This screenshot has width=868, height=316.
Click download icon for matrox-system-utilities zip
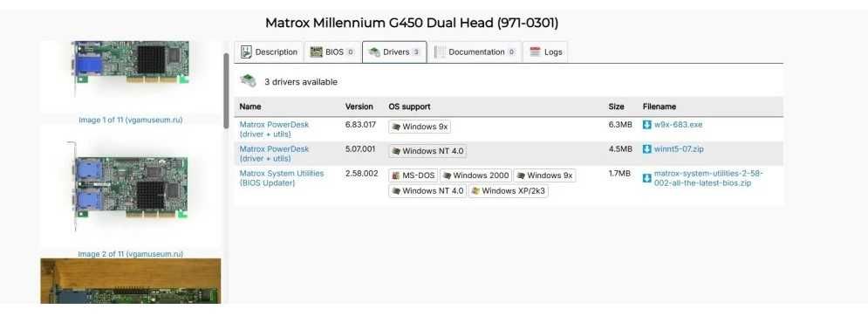click(x=647, y=178)
